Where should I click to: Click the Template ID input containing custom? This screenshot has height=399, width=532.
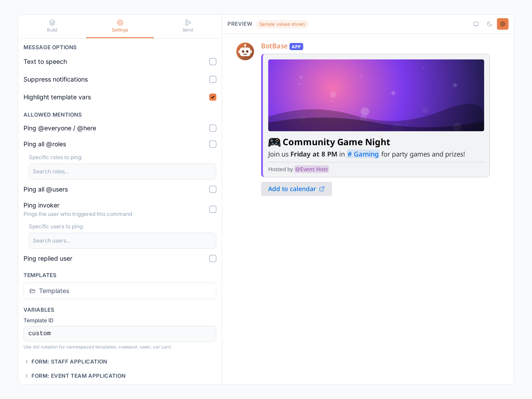[x=120, y=334]
